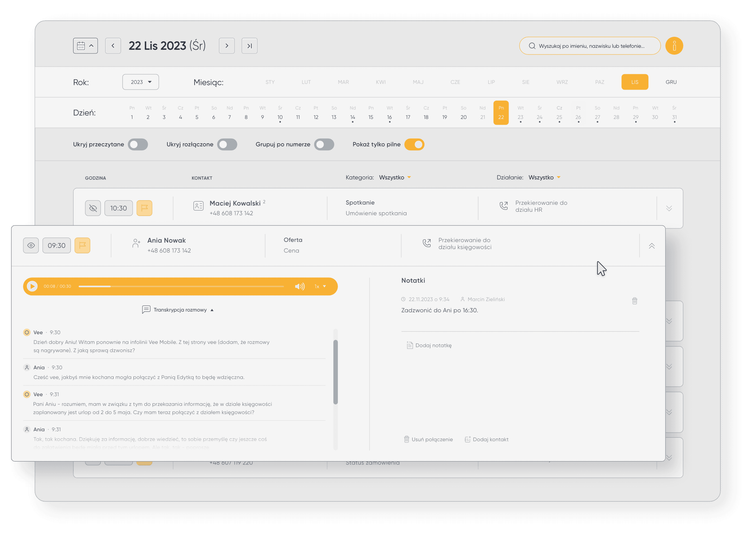The image size is (756, 537).
Task: Click the note timestamp clock icon
Action: (403, 299)
